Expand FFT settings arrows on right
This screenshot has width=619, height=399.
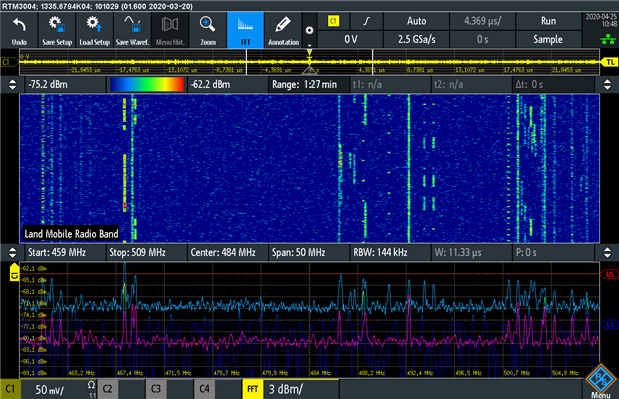pos(607,253)
